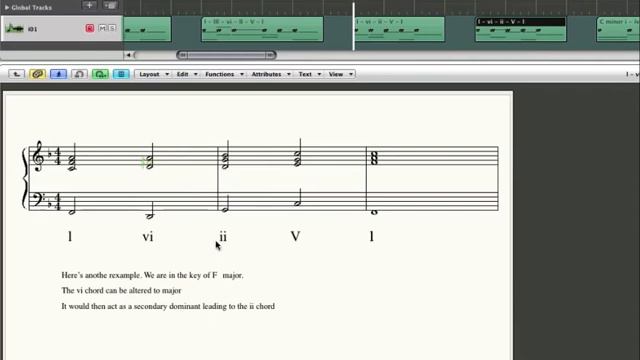Select the V chord label

[x=296, y=236]
